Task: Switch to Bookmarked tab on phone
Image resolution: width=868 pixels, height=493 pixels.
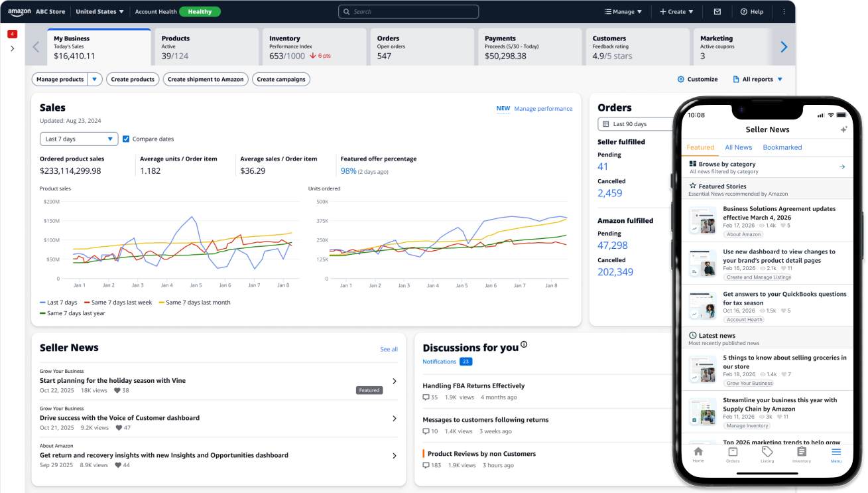Action: click(782, 147)
